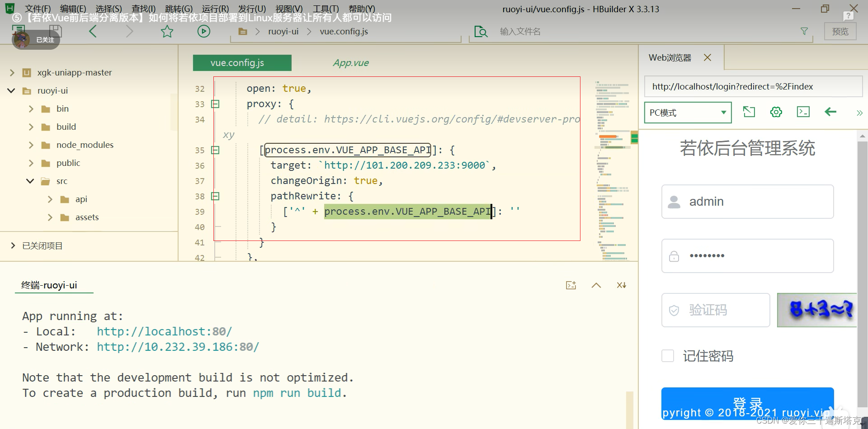Click the new terminal icon
The image size is (868, 429).
(571, 285)
